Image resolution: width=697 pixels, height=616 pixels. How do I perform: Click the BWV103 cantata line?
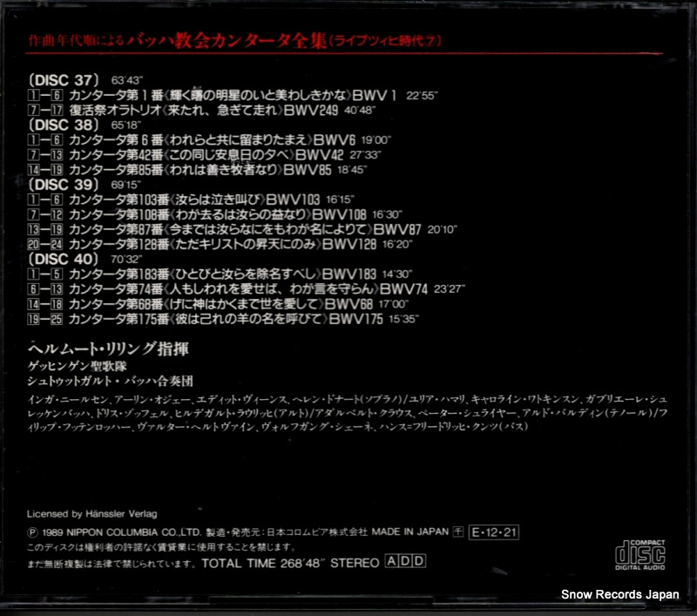pos(191,200)
